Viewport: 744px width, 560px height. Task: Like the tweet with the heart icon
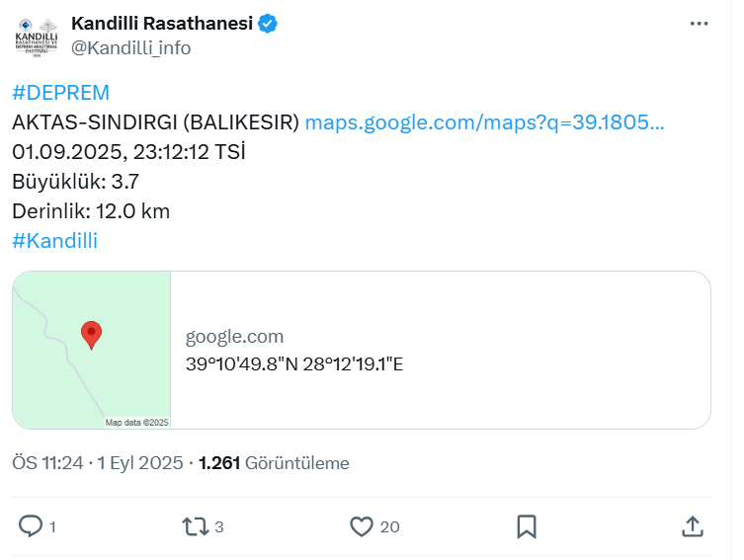point(362,526)
